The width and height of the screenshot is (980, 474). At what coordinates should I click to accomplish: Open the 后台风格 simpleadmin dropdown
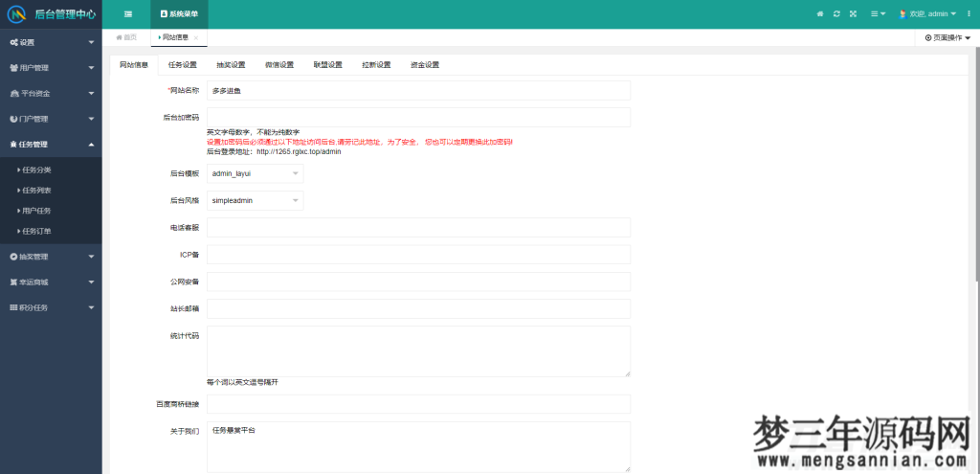[x=255, y=201]
